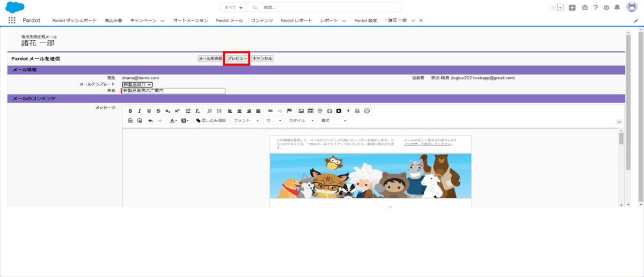Open the 差し込み項目 merge field button

pyautogui.click(x=211, y=121)
